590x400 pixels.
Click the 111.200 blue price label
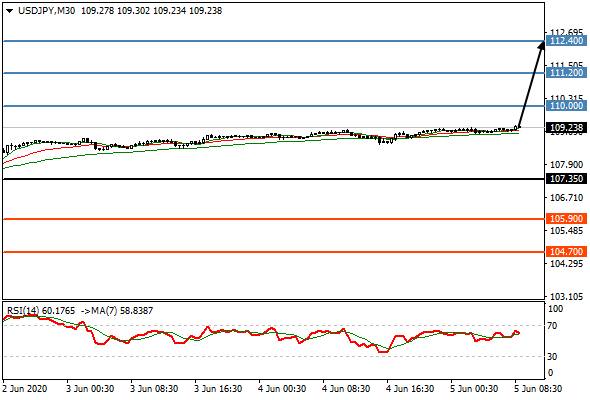(x=566, y=73)
